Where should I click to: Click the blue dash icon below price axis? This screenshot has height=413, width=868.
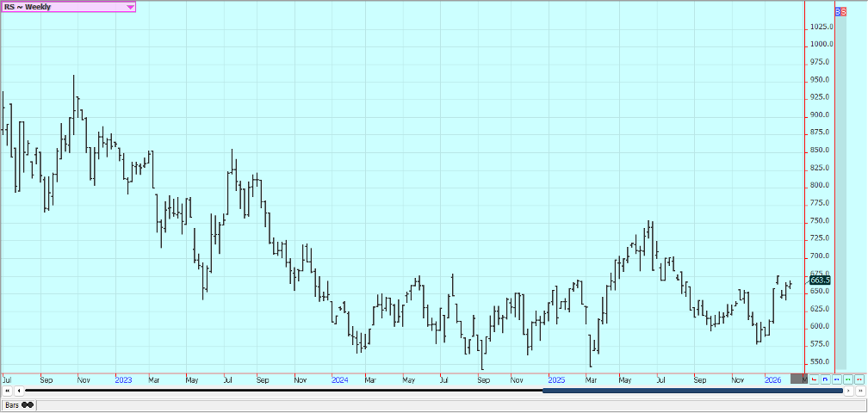click(836, 379)
